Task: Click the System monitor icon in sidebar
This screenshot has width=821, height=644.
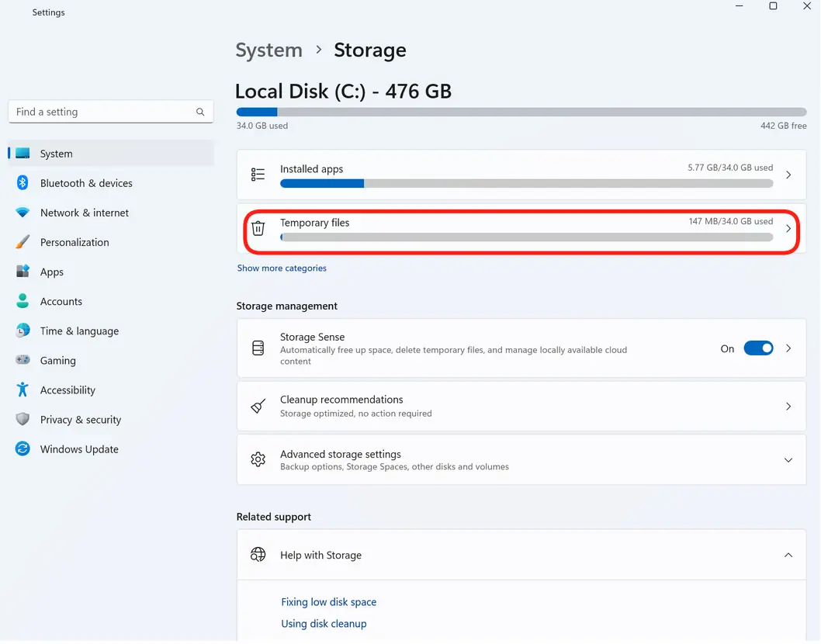Action: 23,154
